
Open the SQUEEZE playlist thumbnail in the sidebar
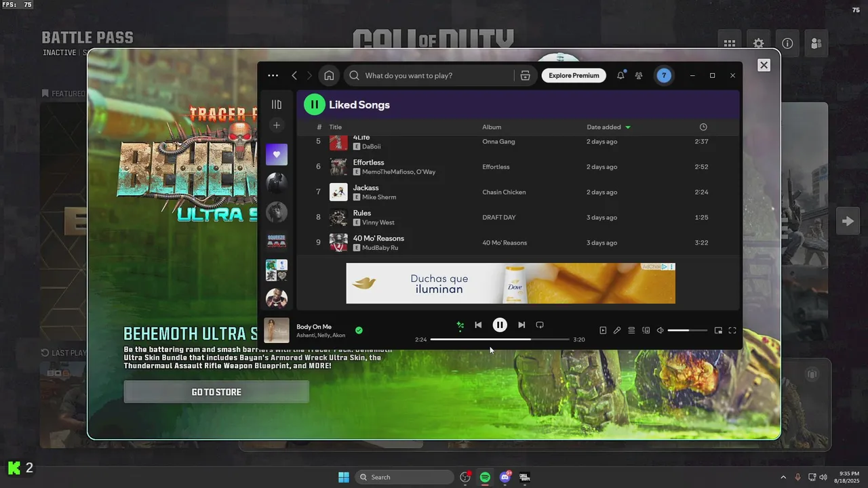point(277,241)
